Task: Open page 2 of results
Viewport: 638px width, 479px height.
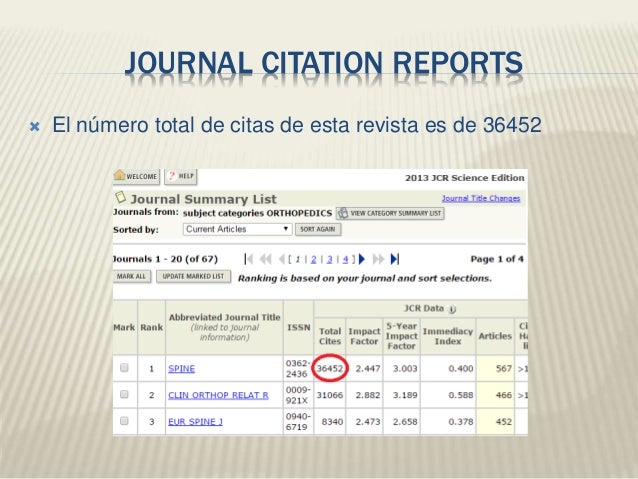Action: (313, 259)
